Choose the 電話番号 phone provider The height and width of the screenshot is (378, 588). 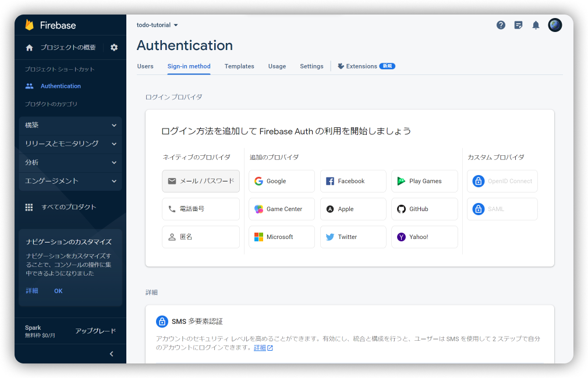click(x=201, y=209)
